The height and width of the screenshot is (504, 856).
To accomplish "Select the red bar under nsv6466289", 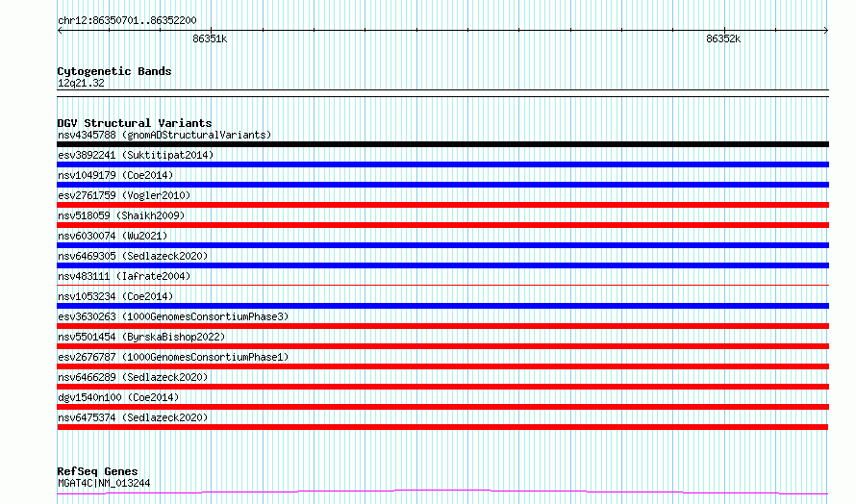I will (x=442, y=387).
